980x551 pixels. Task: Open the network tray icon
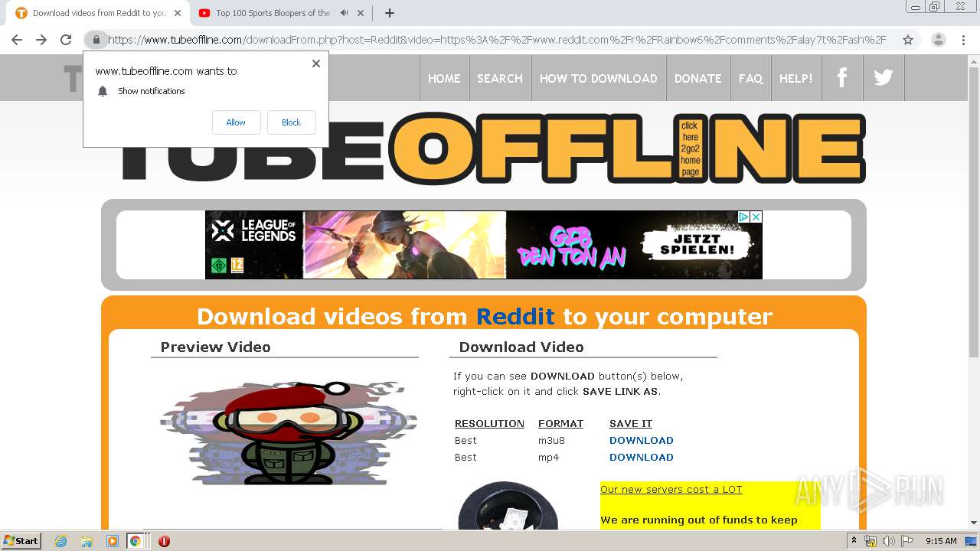click(x=871, y=541)
